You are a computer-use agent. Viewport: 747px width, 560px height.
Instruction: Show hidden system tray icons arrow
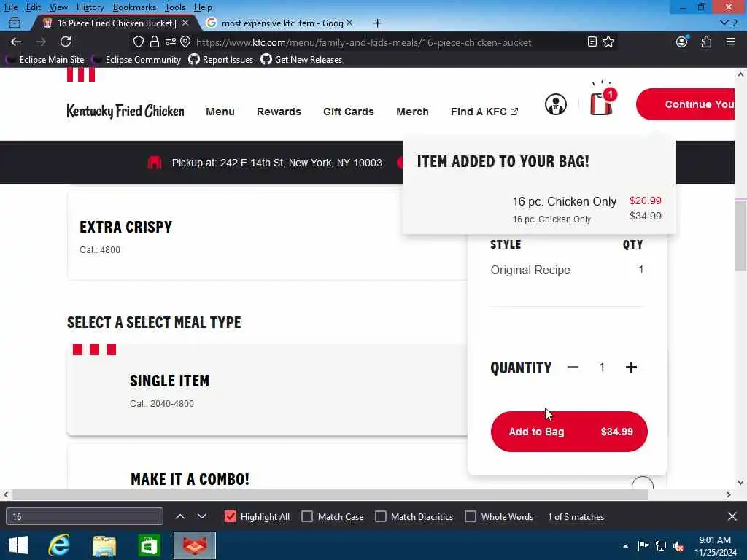pyautogui.click(x=625, y=546)
